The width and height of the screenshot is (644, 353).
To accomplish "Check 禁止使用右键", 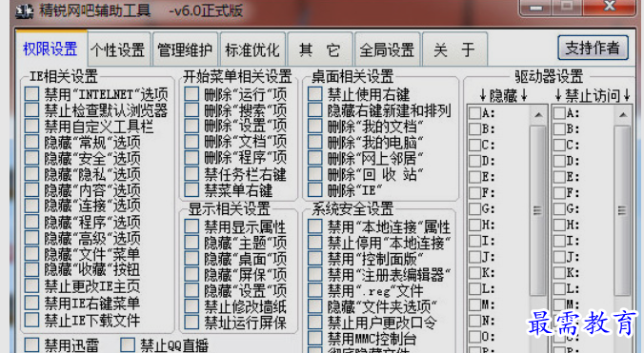I will (315, 94).
